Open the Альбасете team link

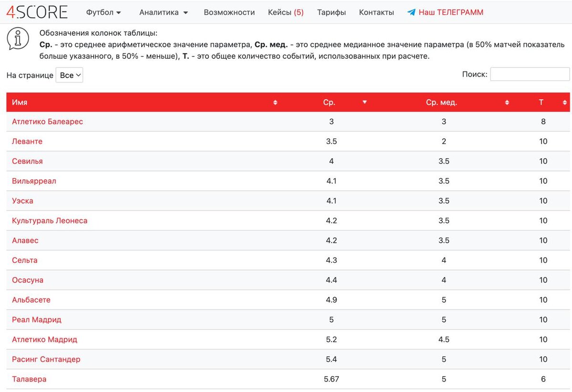31,300
